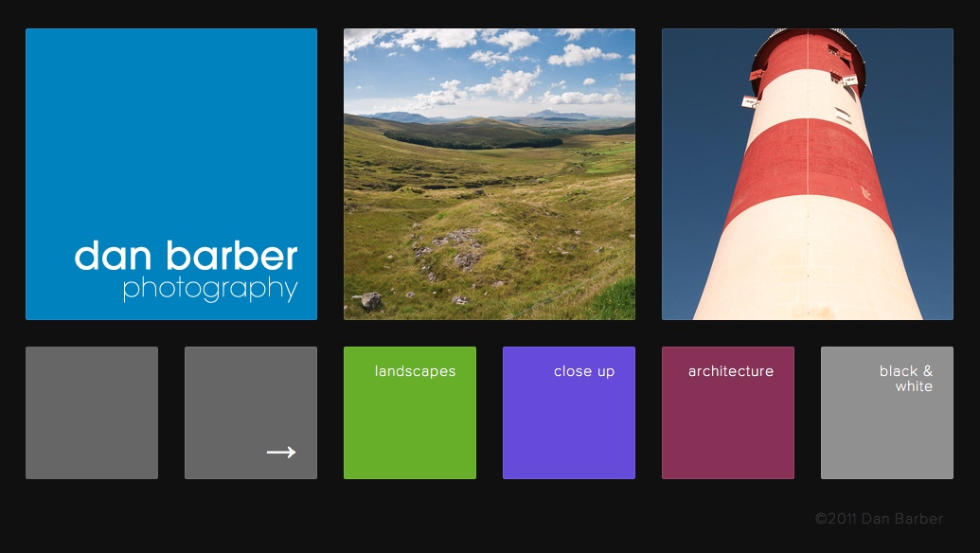Click the dan barber photography logo tile
Viewport: 980px width, 553px height.
pos(171,174)
